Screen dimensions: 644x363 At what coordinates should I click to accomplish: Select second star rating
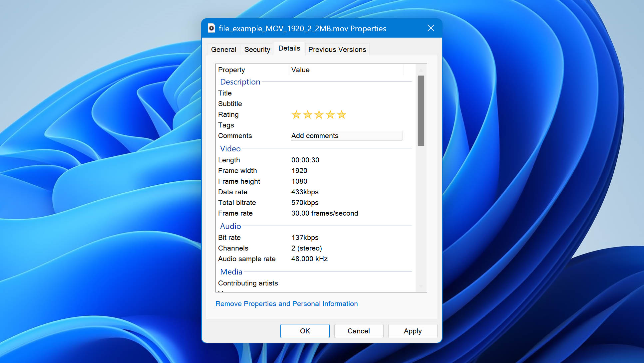(x=307, y=115)
